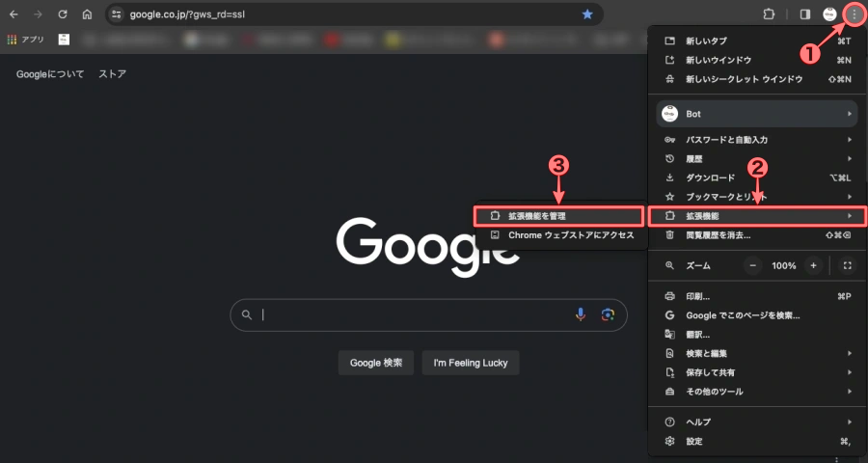Open the side panel icon

[805, 14]
